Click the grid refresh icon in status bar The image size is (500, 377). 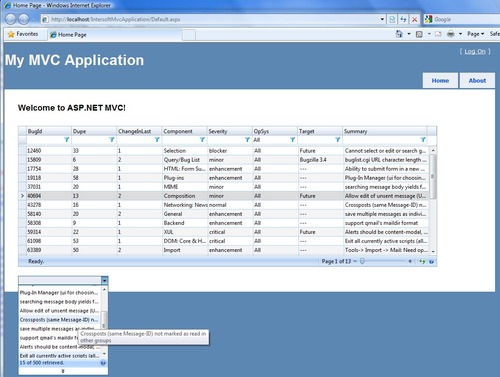(x=422, y=262)
